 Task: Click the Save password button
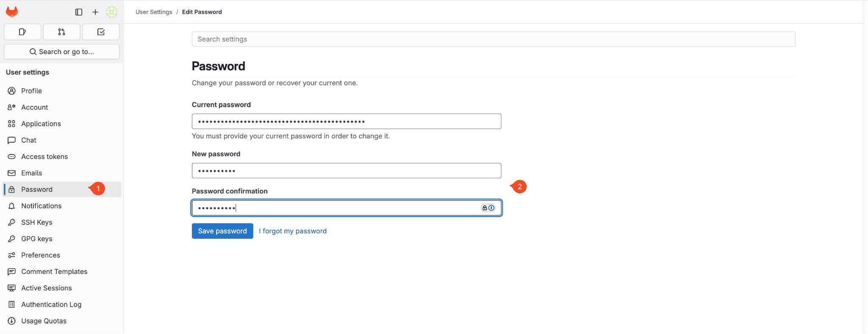[223, 231]
